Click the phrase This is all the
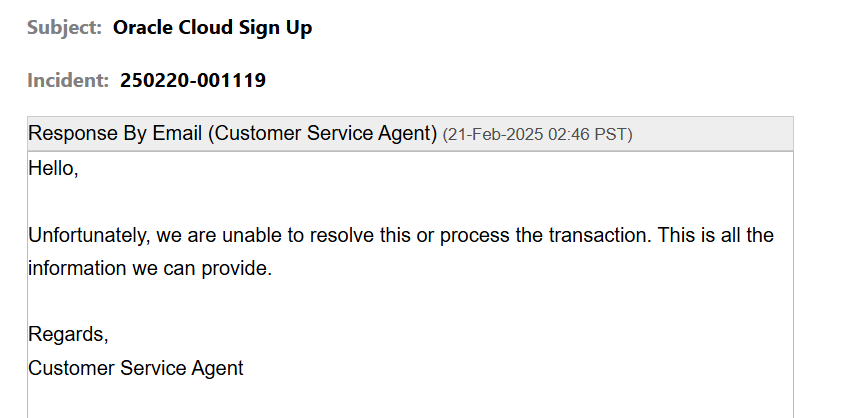The width and height of the screenshot is (848, 418). 716,235
